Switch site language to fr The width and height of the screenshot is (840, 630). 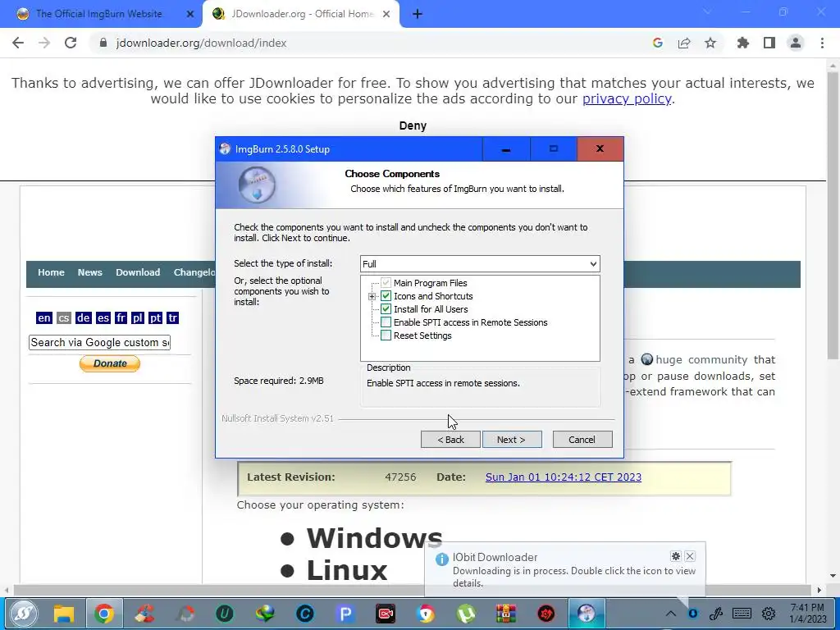click(121, 317)
